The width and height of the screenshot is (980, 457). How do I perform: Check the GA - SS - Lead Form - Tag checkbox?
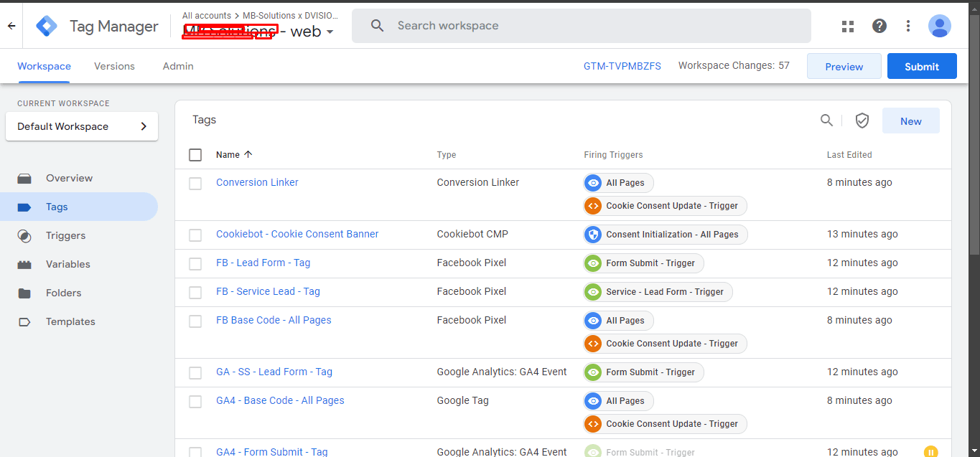195,373
